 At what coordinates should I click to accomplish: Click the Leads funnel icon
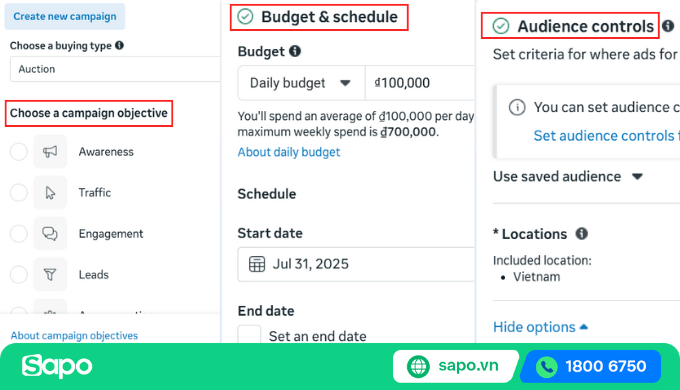pyautogui.click(x=50, y=274)
